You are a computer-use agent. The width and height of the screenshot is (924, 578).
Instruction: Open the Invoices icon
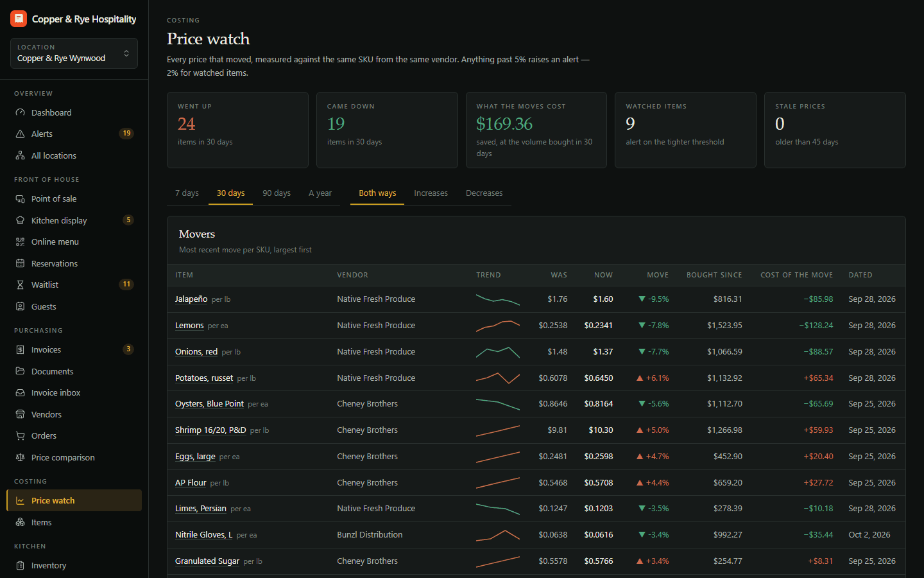(x=20, y=349)
